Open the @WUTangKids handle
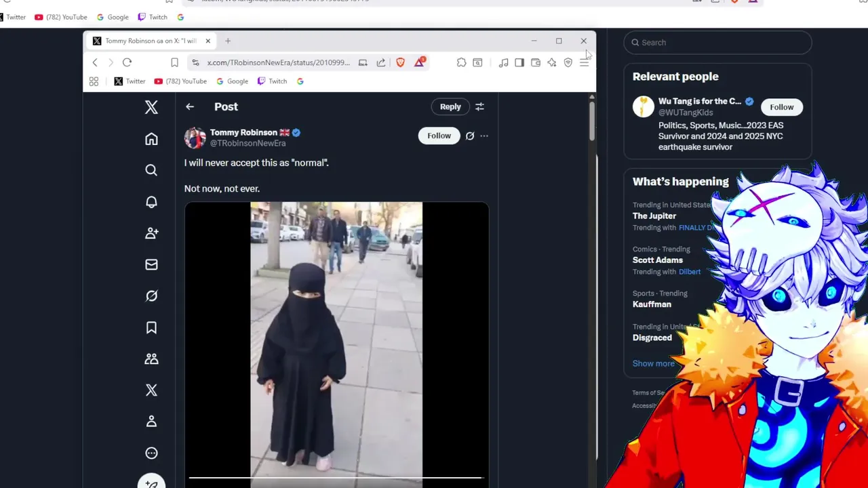 coord(686,113)
